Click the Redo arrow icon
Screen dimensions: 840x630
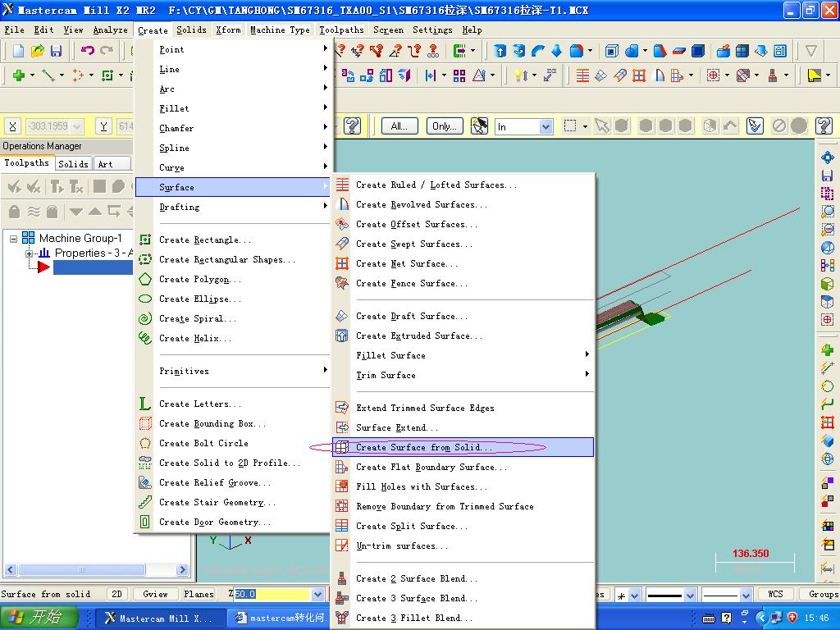tap(107, 51)
